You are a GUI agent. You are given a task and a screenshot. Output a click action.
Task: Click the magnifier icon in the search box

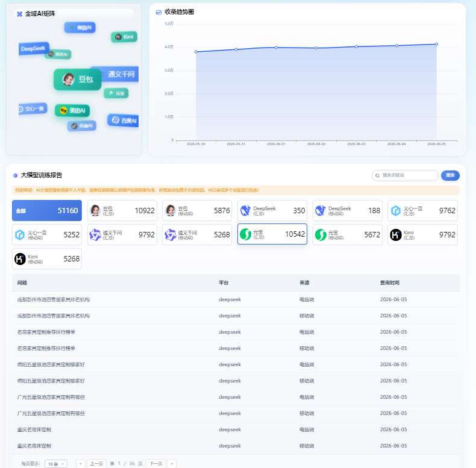(x=377, y=175)
